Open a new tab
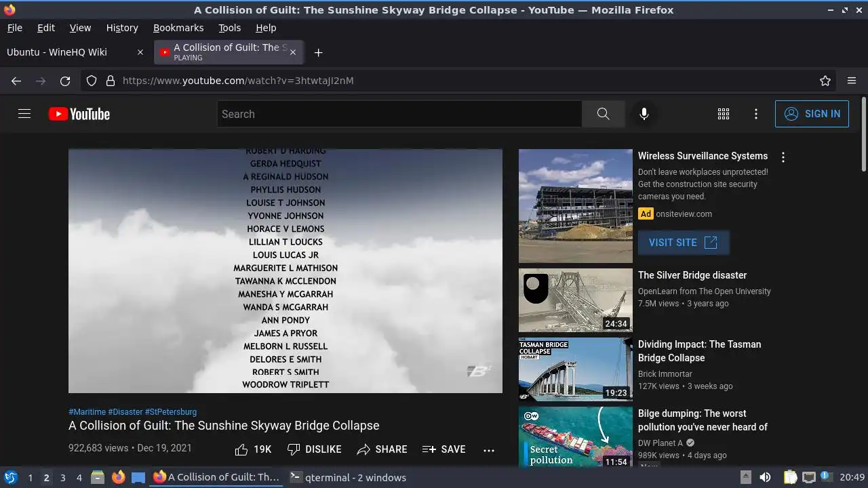Image resolution: width=868 pixels, height=488 pixels. (x=318, y=52)
